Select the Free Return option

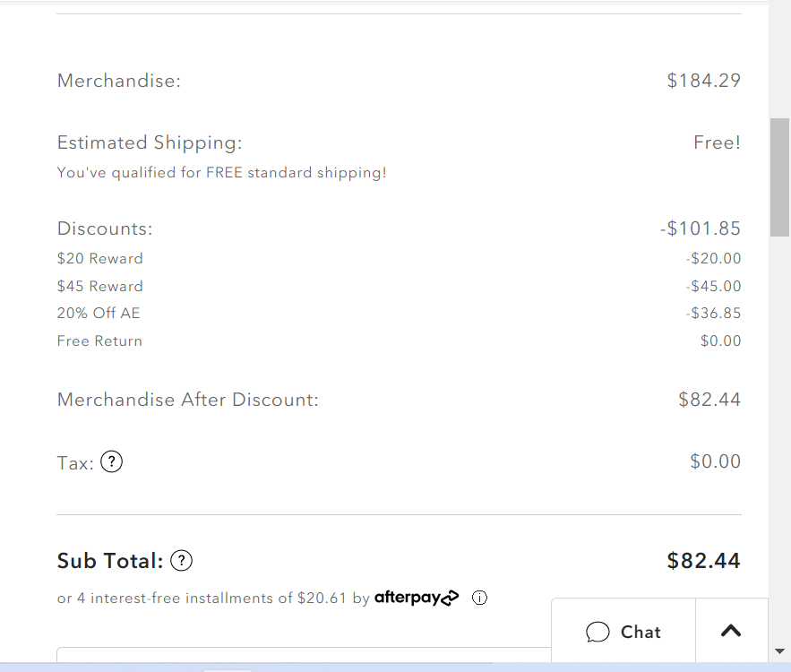tap(99, 340)
